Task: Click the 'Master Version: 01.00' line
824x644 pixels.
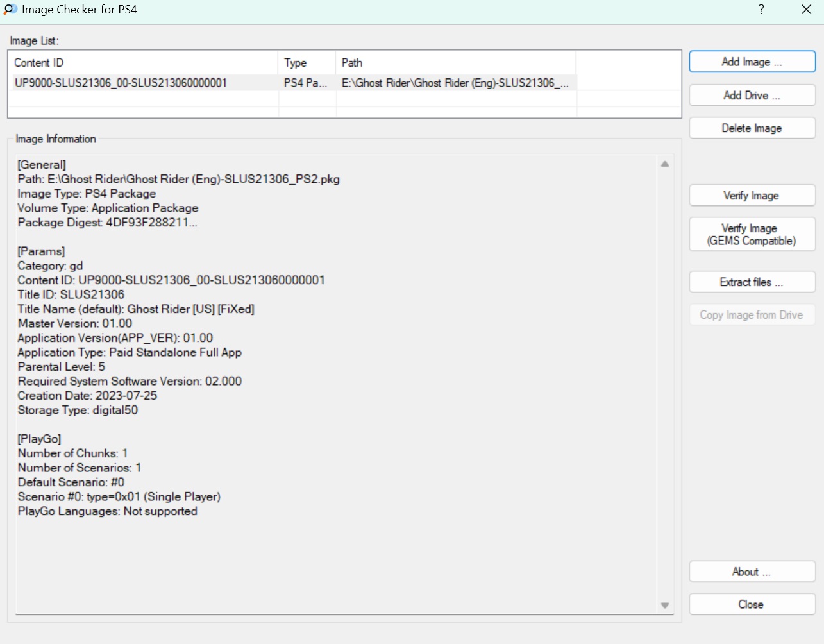Action: pyautogui.click(x=75, y=323)
